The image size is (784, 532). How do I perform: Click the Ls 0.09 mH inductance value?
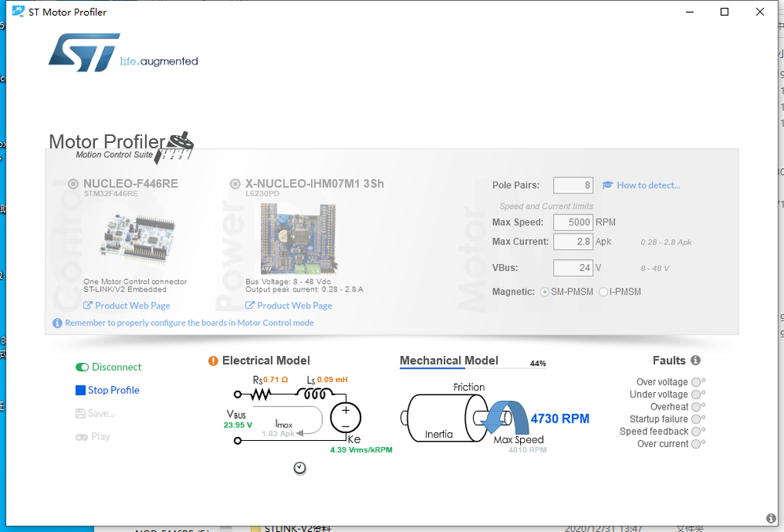[332, 380]
